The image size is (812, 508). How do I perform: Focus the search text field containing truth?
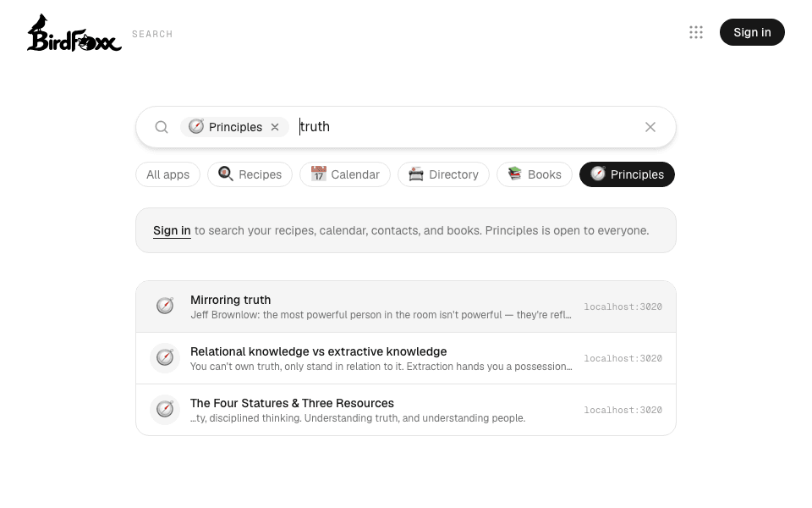466,127
